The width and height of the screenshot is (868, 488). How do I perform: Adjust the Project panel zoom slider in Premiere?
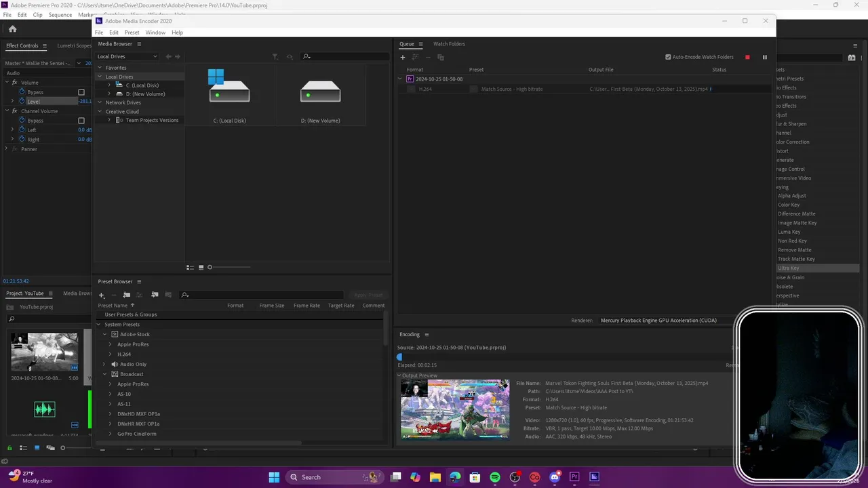click(x=63, y=448)
